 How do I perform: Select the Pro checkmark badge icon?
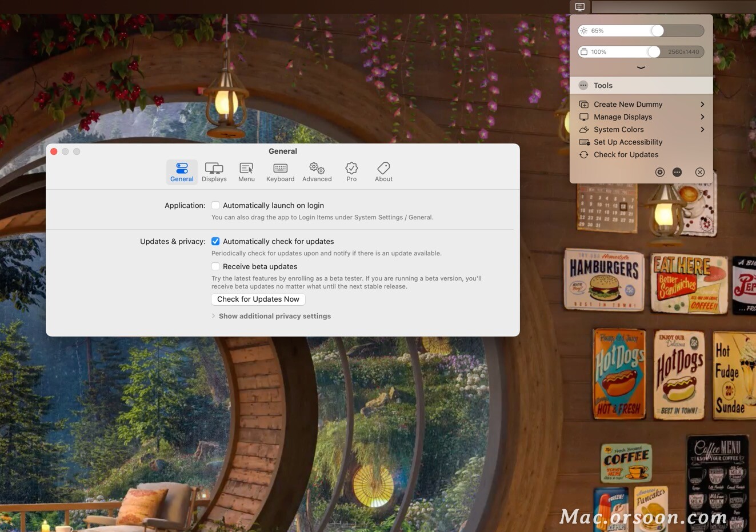[351, 168]
